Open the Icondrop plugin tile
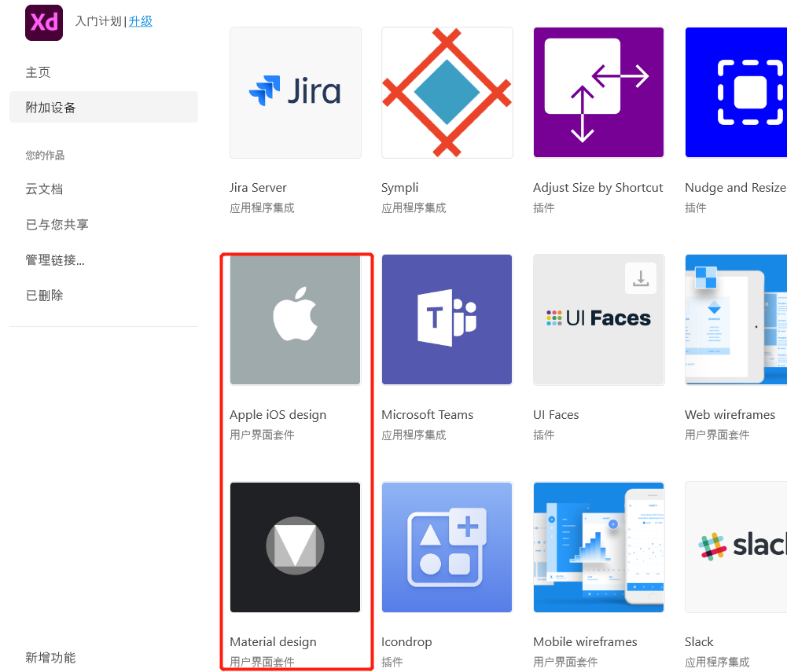This screenshot has width=787, height=672. (x=447, y=547)
